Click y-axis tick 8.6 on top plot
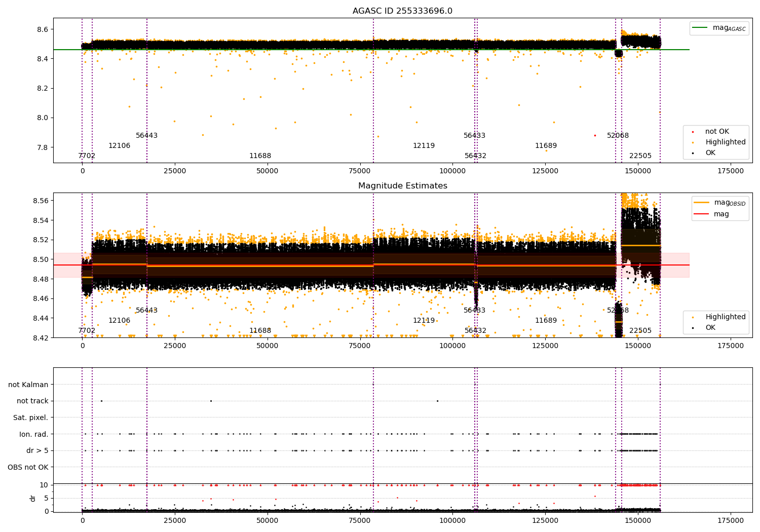The width and height of the screenshot is (760, 532). (x=43, y=29)
